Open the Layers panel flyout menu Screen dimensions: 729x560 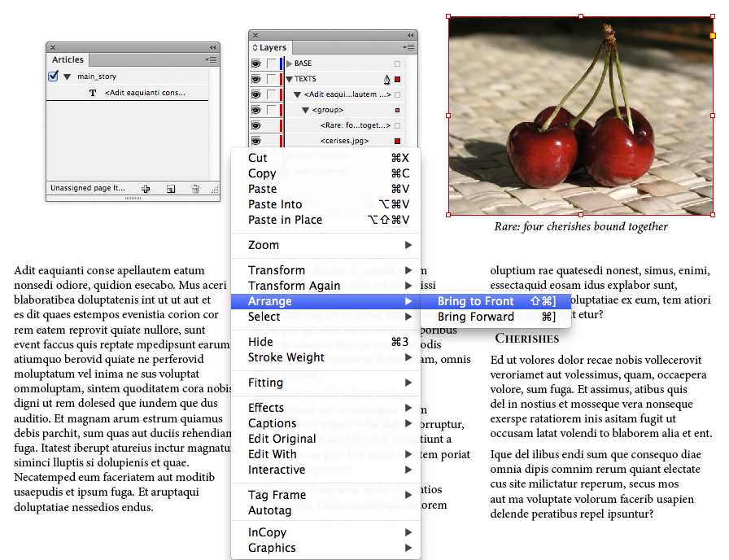tap(408, 47)
